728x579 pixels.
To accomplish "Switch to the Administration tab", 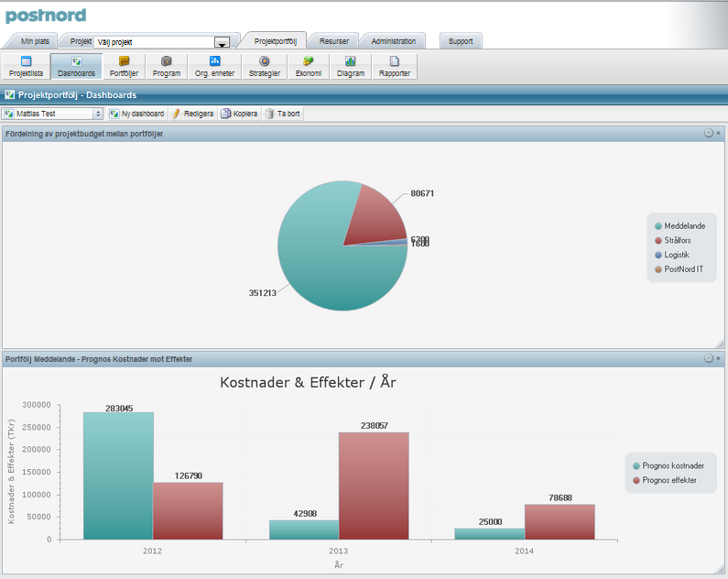I will pos(393,41).
